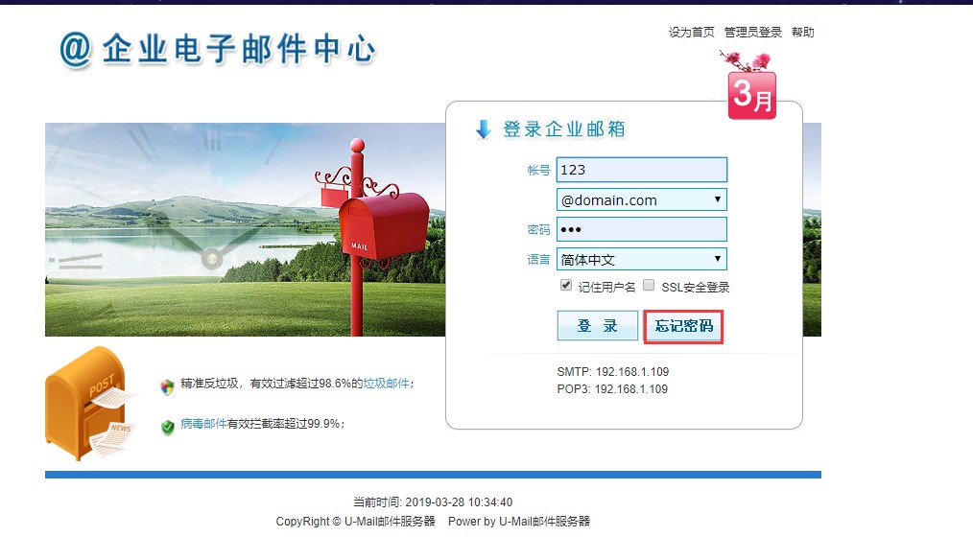
Task: Click the orange POST mailbox icon
Action: 90,405
